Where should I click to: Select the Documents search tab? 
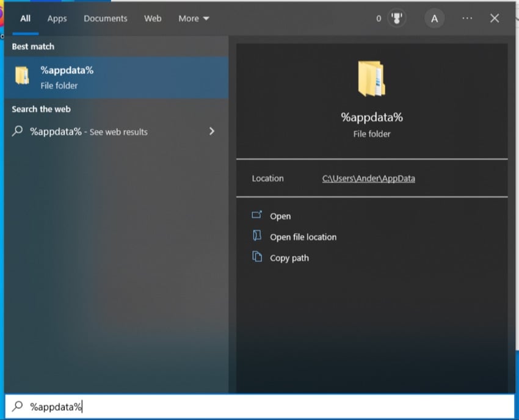tap(105, 18)
